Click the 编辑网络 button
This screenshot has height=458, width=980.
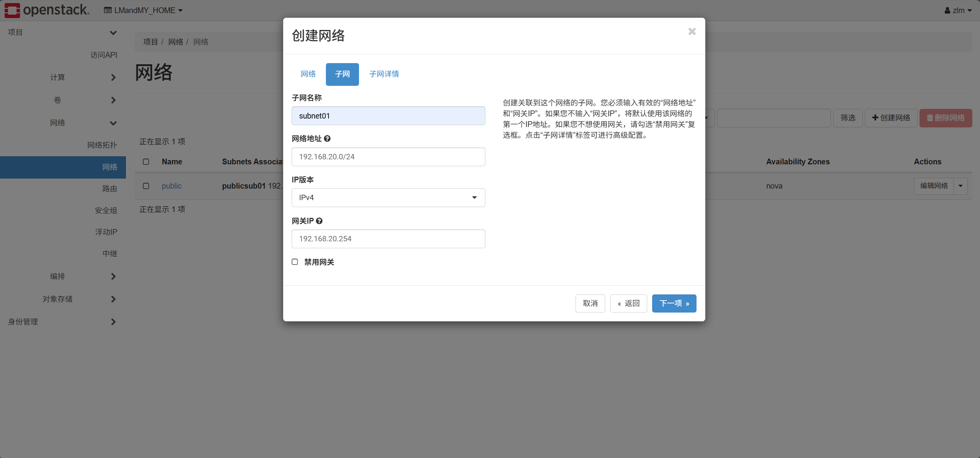tap(934, 186)
